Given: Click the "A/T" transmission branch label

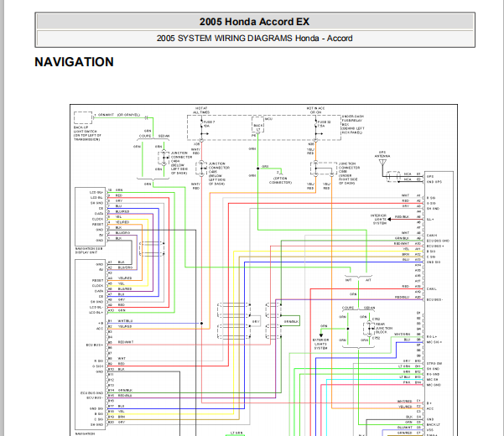Looking at the screenshot, I should (368, 280).
